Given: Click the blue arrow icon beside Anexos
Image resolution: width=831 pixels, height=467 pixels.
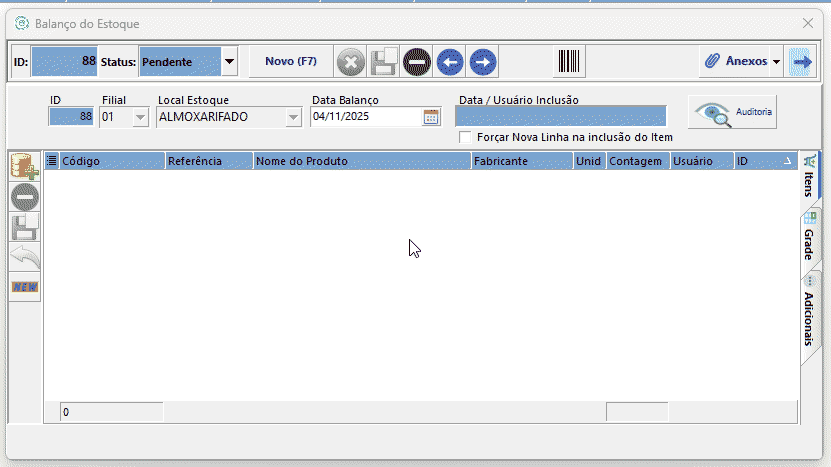Looking at the screenshot, I should [801, 62].
